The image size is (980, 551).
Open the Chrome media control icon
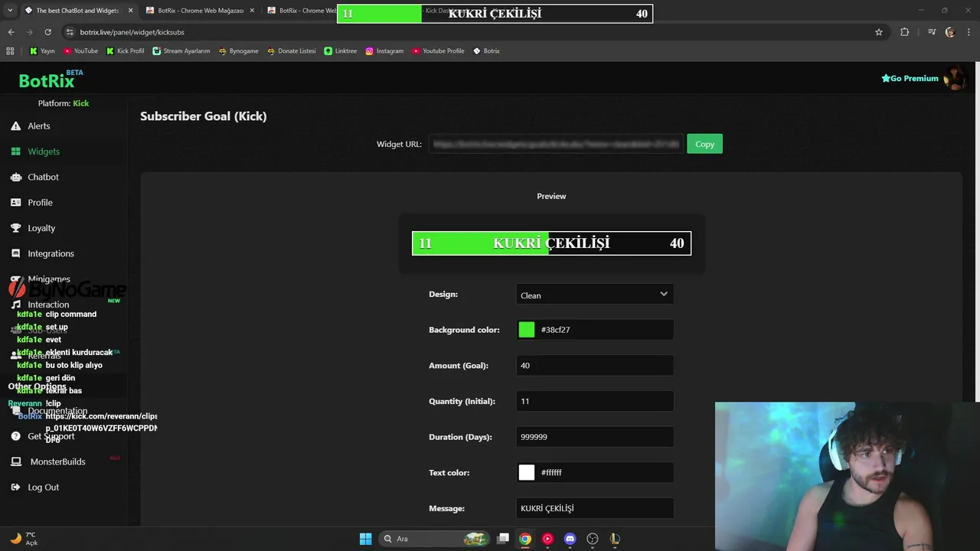932,32
